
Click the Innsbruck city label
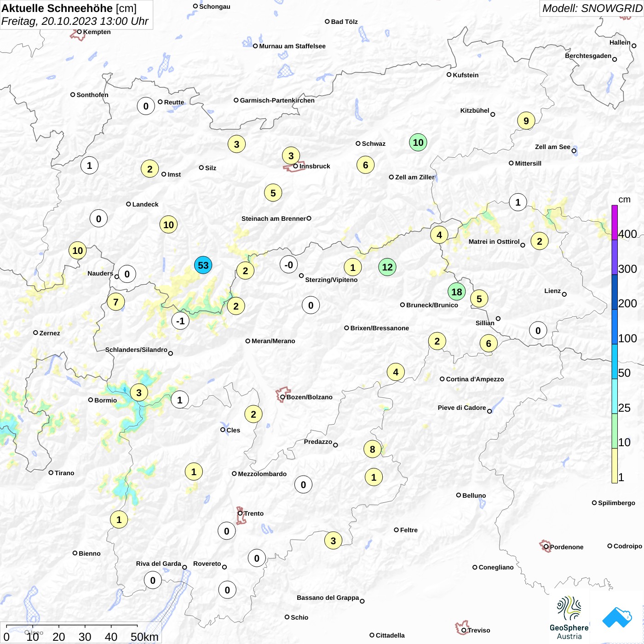click(x=315, y=166)
